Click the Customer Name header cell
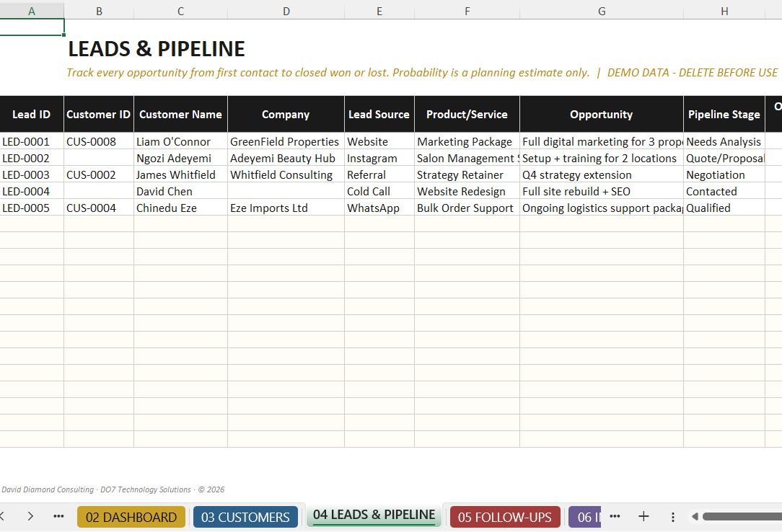The image size is (782, 532). pos(180,114)
